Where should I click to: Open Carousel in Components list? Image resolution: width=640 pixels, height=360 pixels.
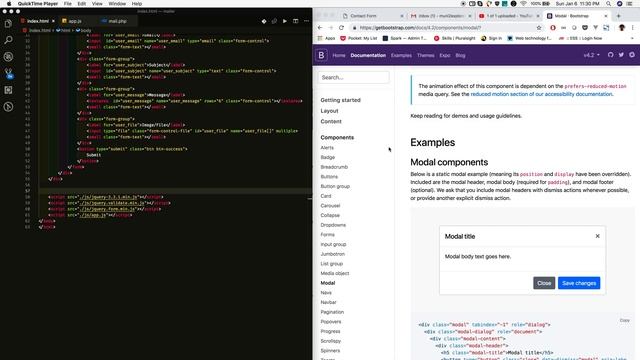[x=330, y=206]
